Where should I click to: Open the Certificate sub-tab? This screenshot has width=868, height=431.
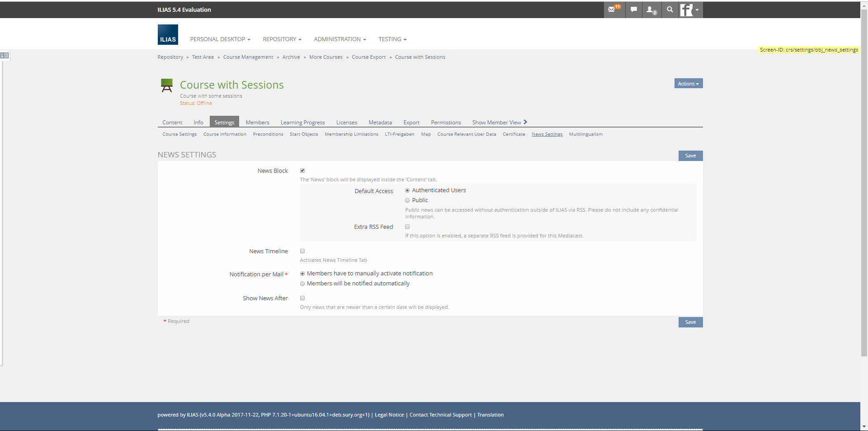[x=514, y=134]
